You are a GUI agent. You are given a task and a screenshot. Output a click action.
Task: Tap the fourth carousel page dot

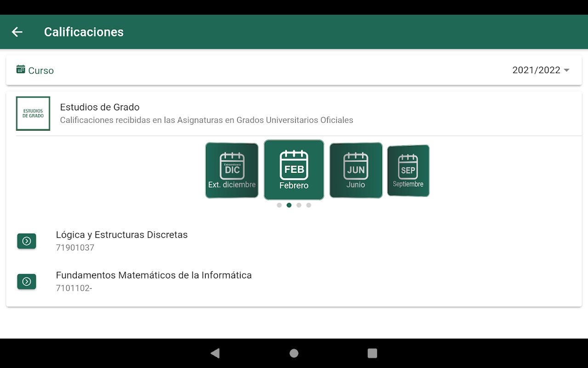309,205
